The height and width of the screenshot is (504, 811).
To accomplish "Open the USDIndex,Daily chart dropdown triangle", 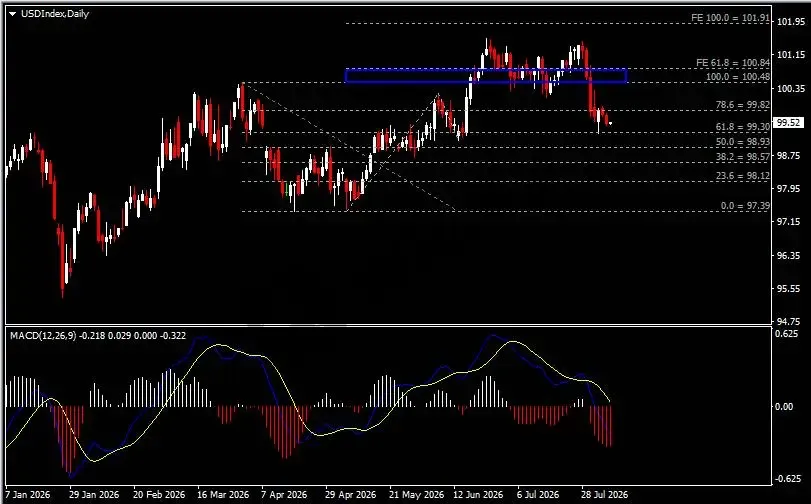I will (x=13, y=14).
